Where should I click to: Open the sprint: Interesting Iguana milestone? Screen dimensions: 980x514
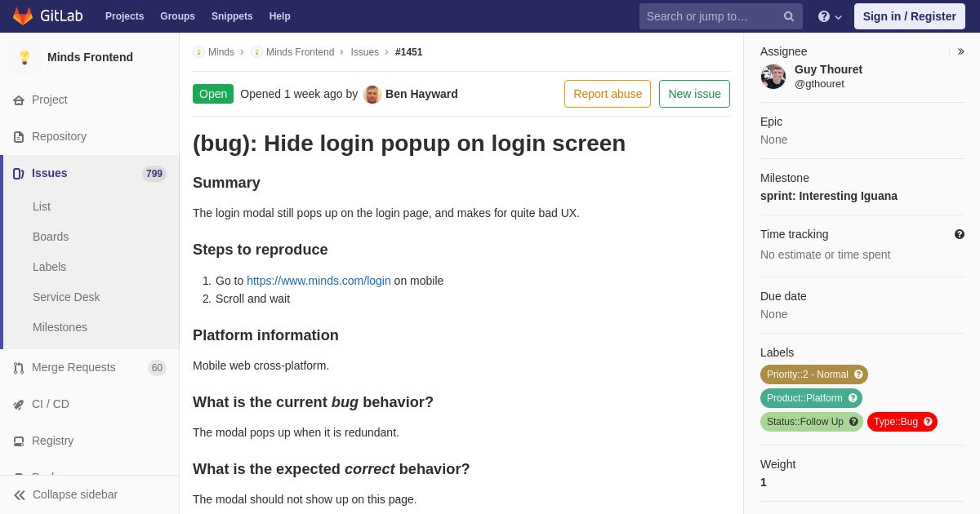click(829, 196)
